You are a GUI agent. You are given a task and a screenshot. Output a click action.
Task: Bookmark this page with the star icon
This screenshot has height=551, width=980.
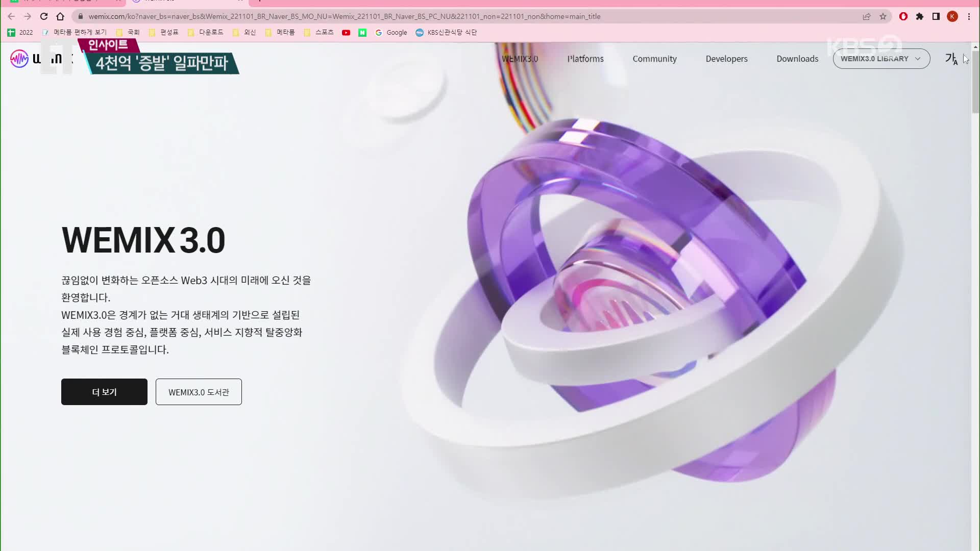(883, 16)
